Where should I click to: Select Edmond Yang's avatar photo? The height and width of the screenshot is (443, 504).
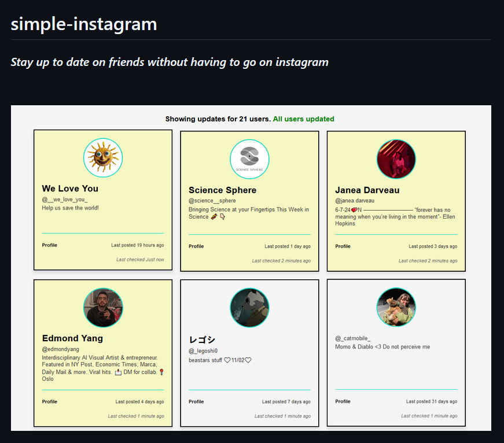pos(102,307)
